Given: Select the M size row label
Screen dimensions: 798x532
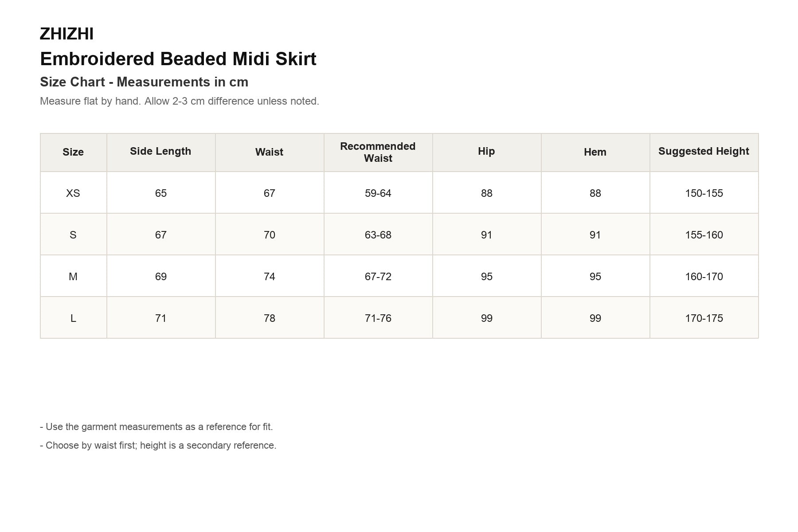Looking at the screenshot, I should click(x=73, y=276).
